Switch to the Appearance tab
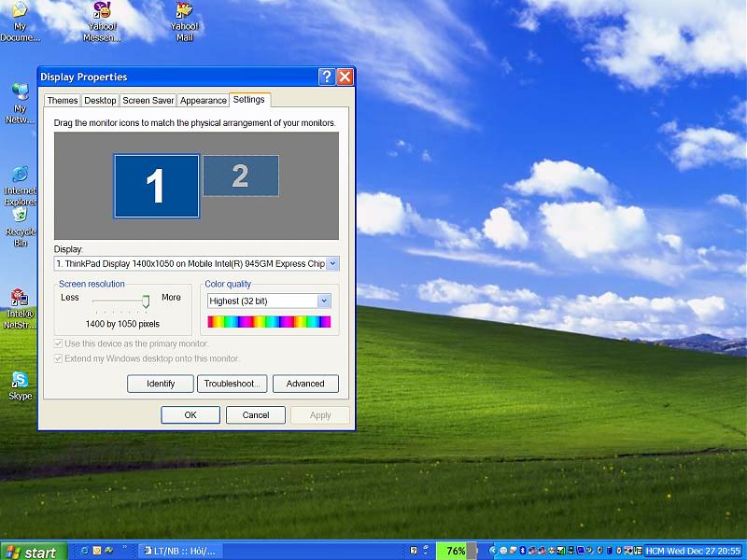Viewport: 747px width, 560px height. (x=203, y=101)
